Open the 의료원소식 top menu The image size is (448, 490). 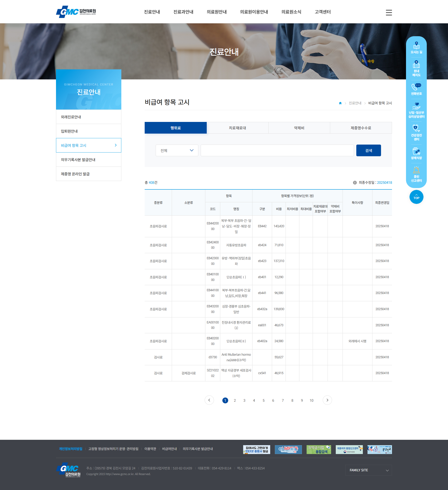291,12
